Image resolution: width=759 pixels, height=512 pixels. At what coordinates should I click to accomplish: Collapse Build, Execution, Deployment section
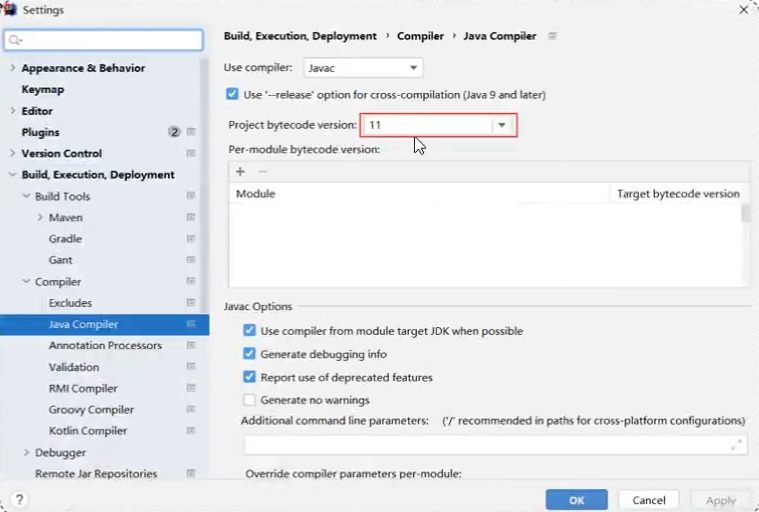click(x=13, y=175)
